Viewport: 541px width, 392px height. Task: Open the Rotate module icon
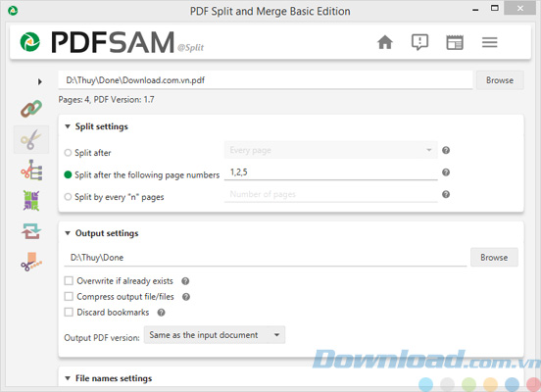[31, 231]
